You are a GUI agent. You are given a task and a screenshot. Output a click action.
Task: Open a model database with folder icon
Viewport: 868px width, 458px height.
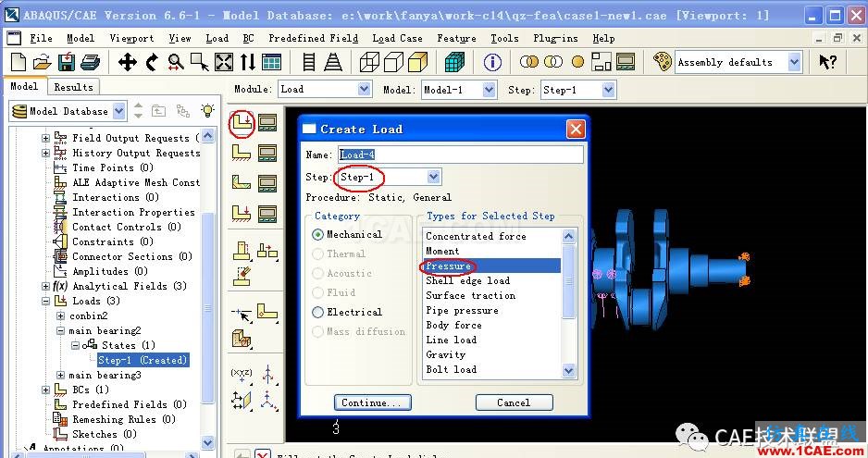42,62
